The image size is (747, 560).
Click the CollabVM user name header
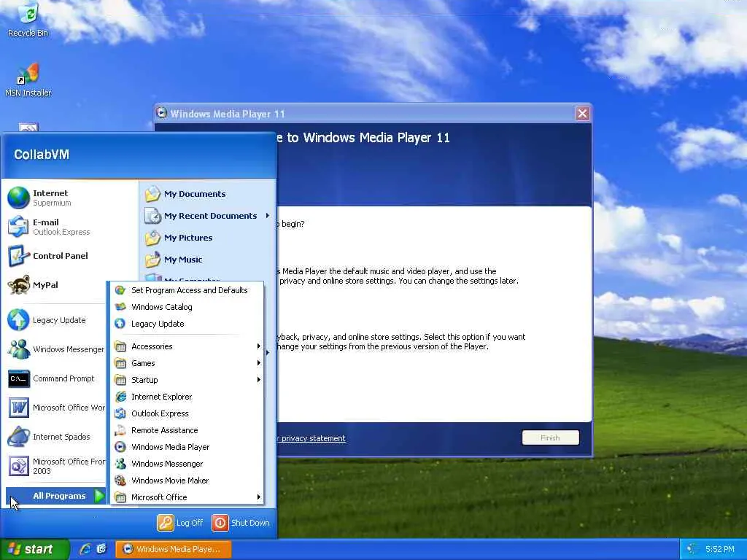pos(42,155)
